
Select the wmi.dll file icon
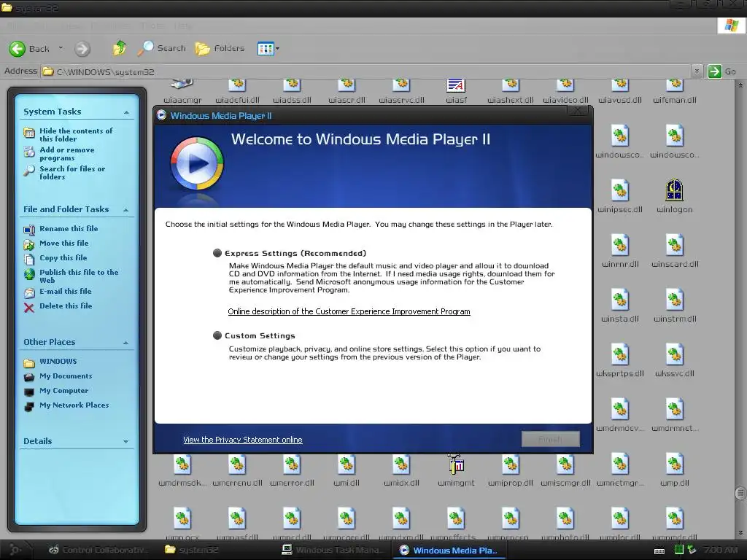[347, 464]
